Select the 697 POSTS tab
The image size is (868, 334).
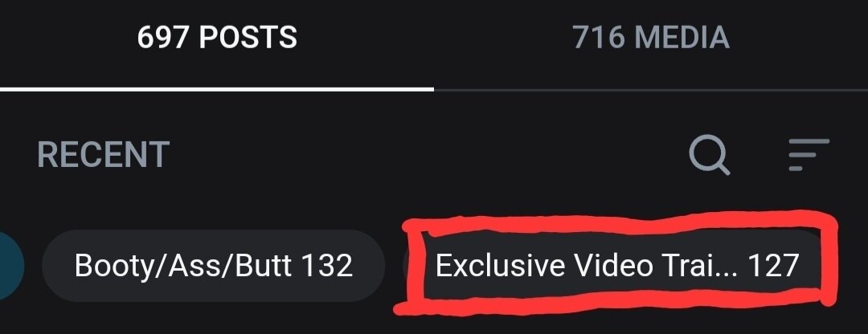click(x=217, y=38)
